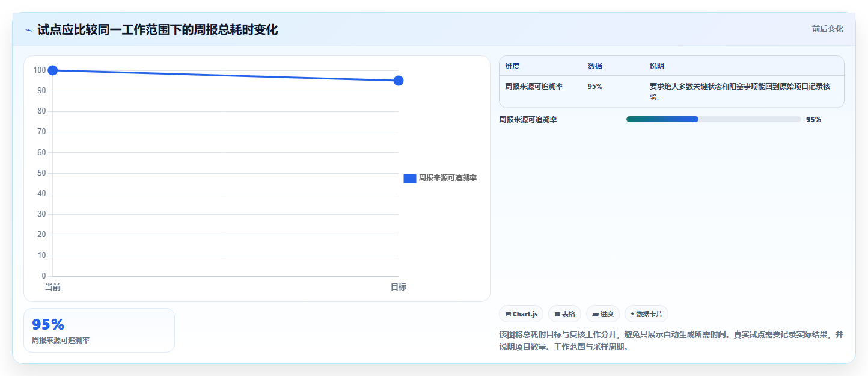868x376 pixels.
Task: Click the 前后变化 label in header
Action: click(x=827, y=29)
